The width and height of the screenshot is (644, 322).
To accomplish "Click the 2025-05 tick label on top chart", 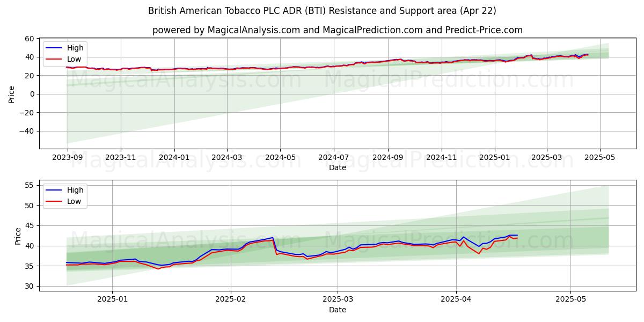I will [x=600, y=158].
